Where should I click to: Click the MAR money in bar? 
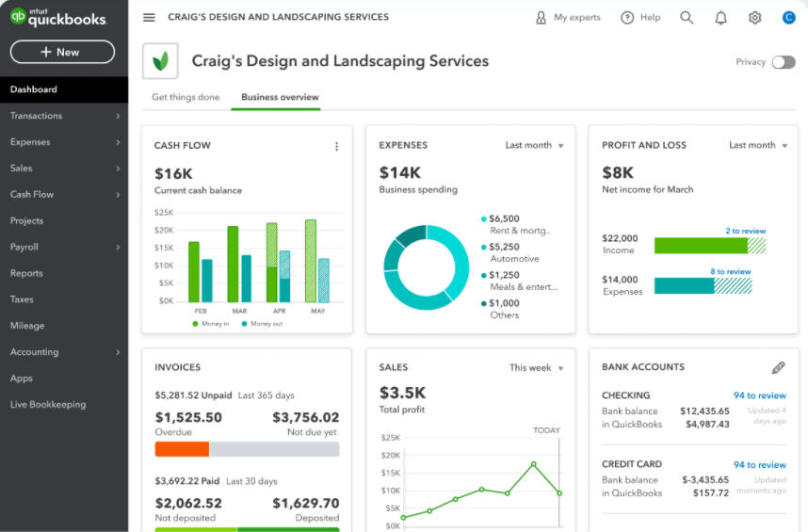coord(233,265)
